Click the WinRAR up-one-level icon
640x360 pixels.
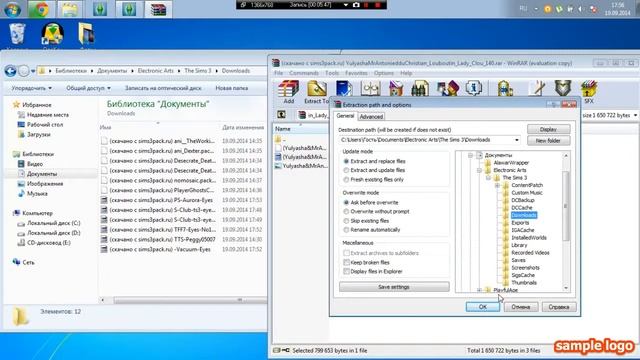point(281,115)
